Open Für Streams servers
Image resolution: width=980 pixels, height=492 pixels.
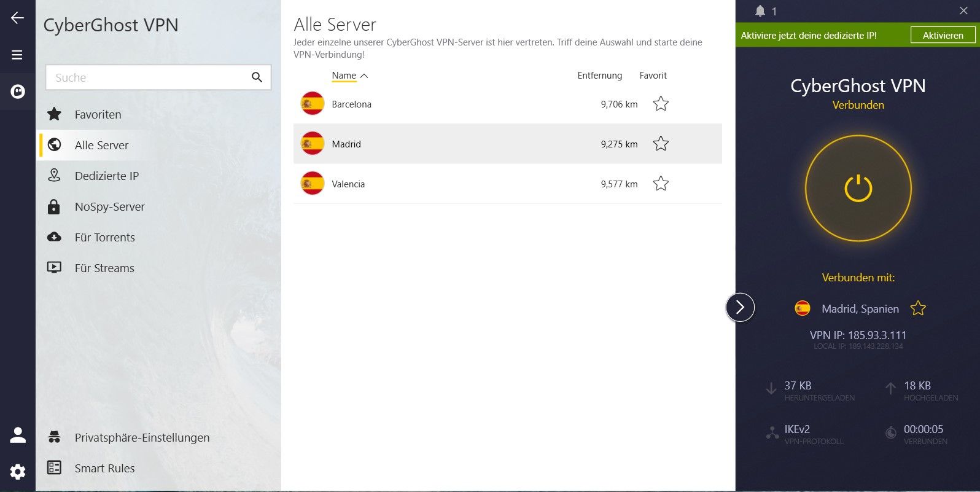[104, 268]
